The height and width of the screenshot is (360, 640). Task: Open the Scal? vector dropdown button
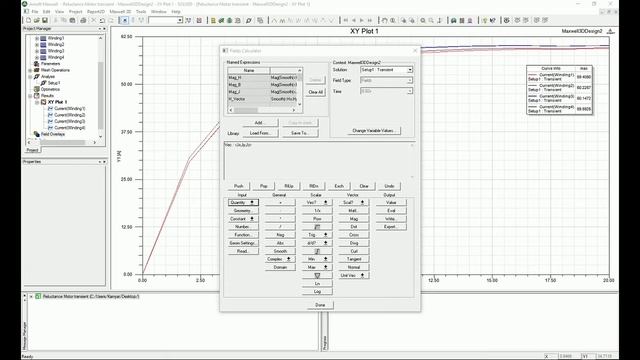[x=353, y=202]
